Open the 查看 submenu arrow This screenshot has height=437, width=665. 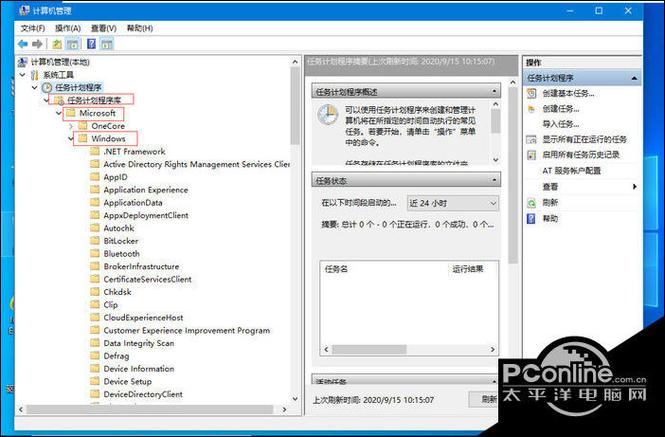pos(634,187)
